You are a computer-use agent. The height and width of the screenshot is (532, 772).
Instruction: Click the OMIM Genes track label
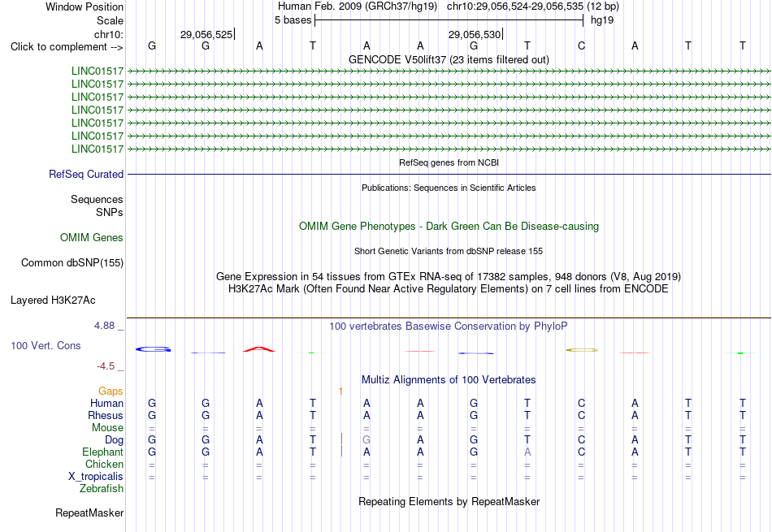pyautogui.click(x=92, y=238)
